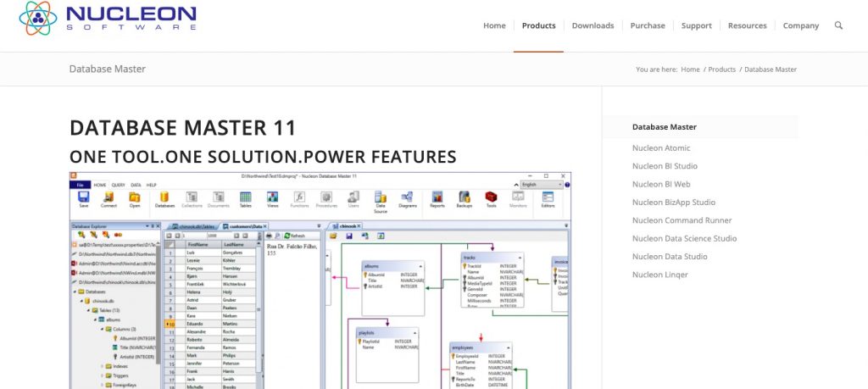Open the website search magnifier icon
Image resolution: width=868 pixels, height=389 pixels.
coord(838,25)
